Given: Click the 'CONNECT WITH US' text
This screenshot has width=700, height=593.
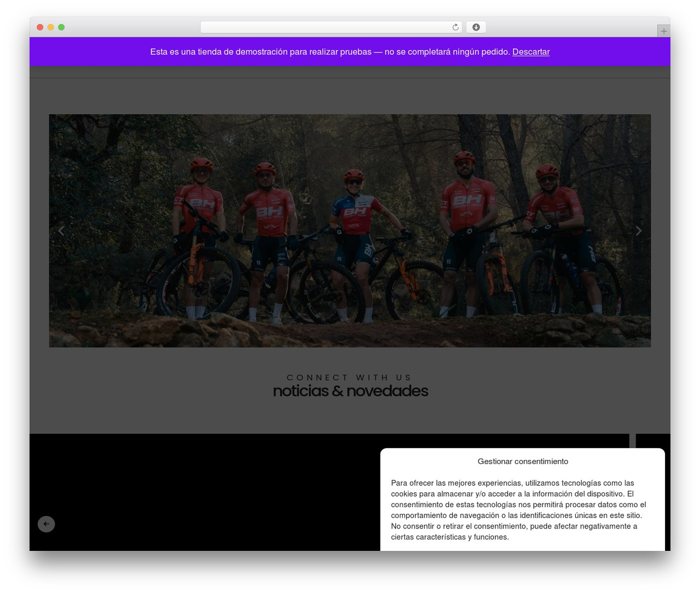Looking at the screenshot, I should (349, 377).
